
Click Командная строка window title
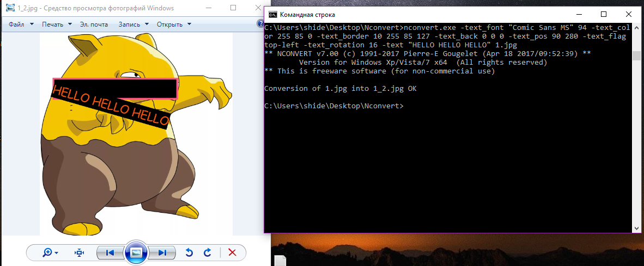[x=307, y=15]
